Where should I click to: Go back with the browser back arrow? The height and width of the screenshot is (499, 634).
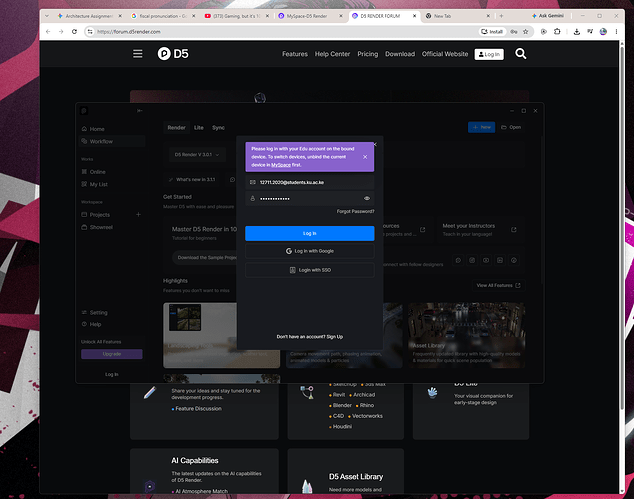(48, 32)
